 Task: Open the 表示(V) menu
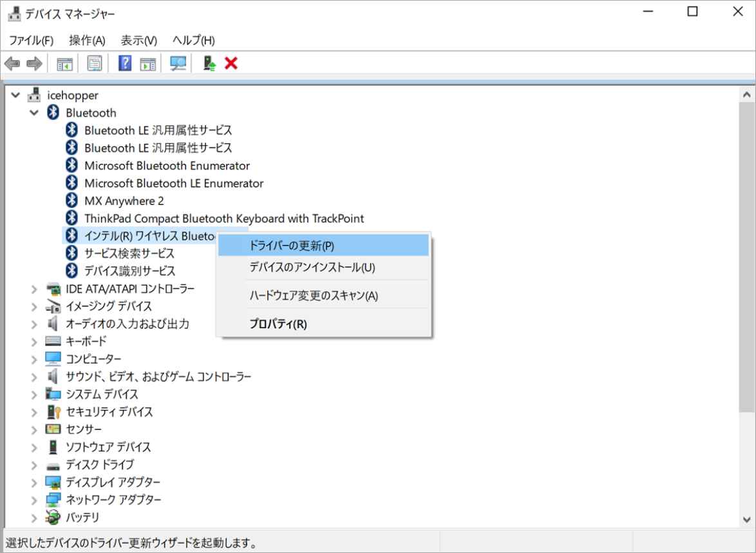(x=137, y=40)
